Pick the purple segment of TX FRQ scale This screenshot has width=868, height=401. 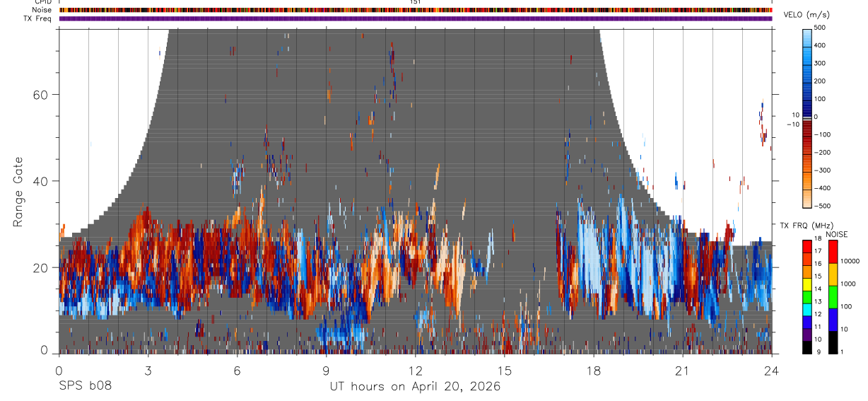click(x=807, y=335)
